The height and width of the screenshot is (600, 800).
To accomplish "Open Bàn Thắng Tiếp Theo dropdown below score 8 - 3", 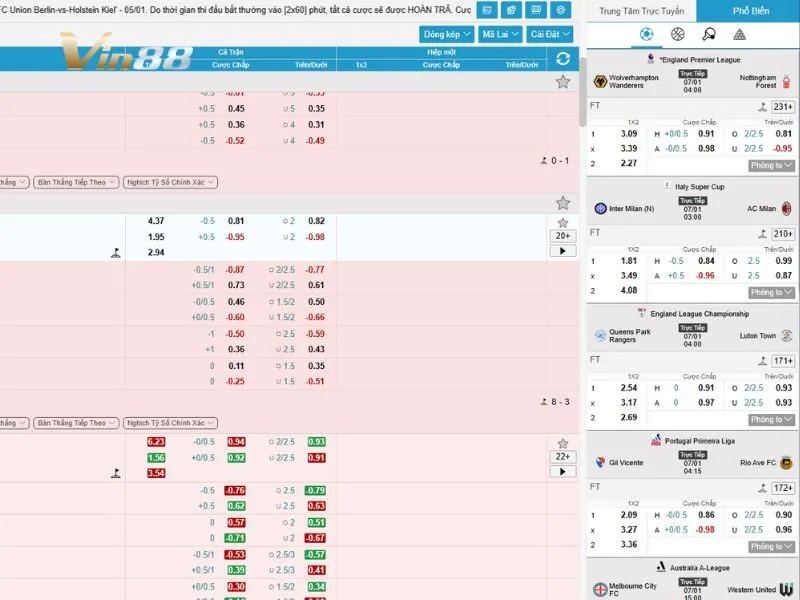I will click(76, 423).
